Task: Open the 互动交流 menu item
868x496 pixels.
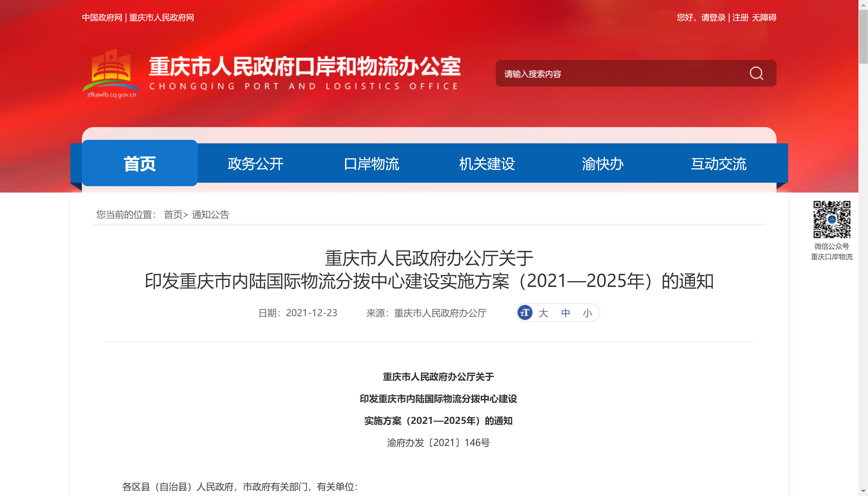Action: (x=718, y=164)
